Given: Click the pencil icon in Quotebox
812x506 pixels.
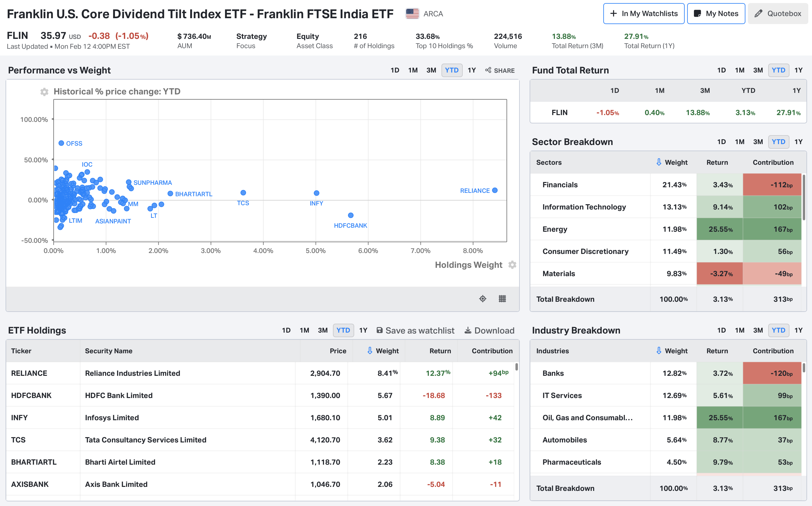Looking at the screenshot, I should [758, 14].
